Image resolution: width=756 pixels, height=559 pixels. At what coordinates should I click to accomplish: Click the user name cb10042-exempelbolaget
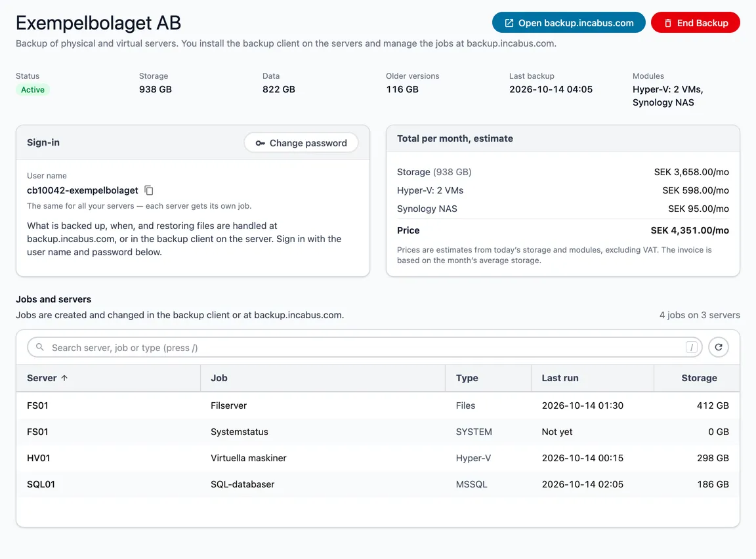coord(83,190)
